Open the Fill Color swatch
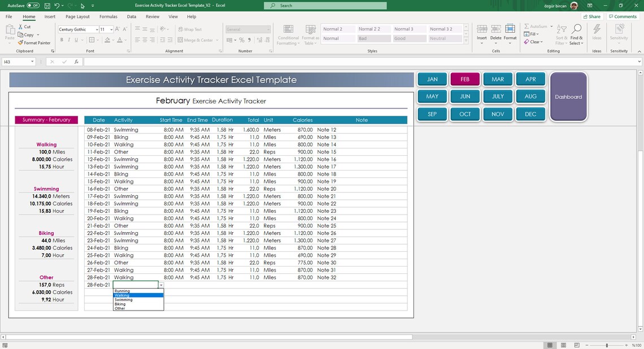The width and height of the screenshot is (644, 349). tap(108, 40)
